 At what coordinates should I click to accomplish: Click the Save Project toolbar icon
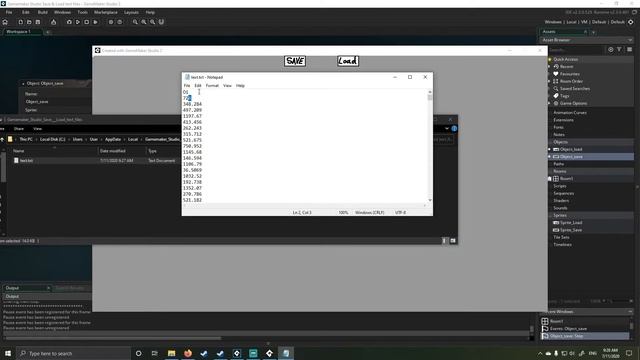click(38, 22)
